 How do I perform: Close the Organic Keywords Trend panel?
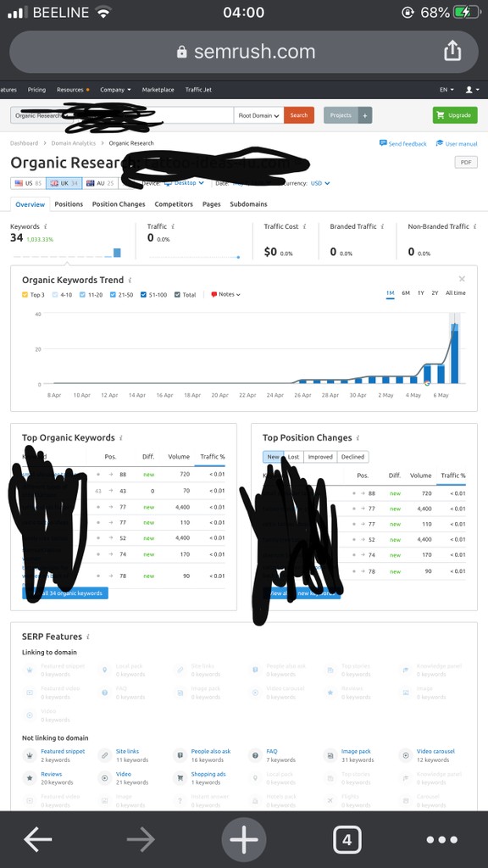point(462,279)
